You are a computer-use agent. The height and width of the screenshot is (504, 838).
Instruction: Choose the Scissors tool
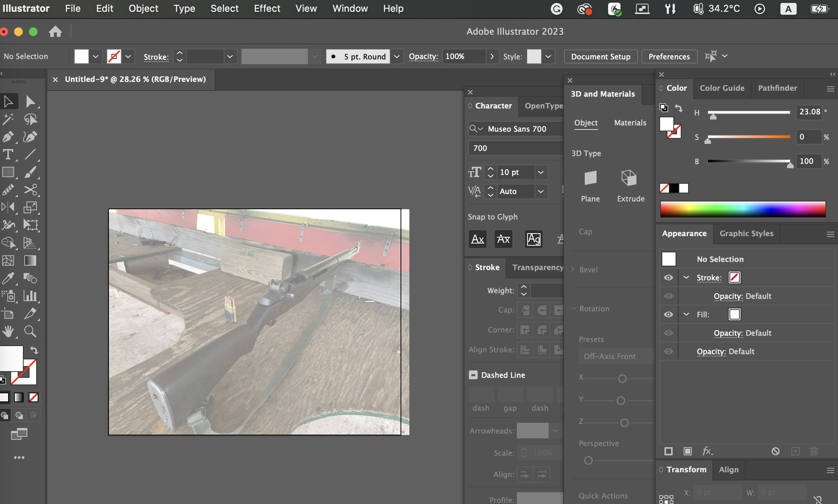[x=30, y=190]
